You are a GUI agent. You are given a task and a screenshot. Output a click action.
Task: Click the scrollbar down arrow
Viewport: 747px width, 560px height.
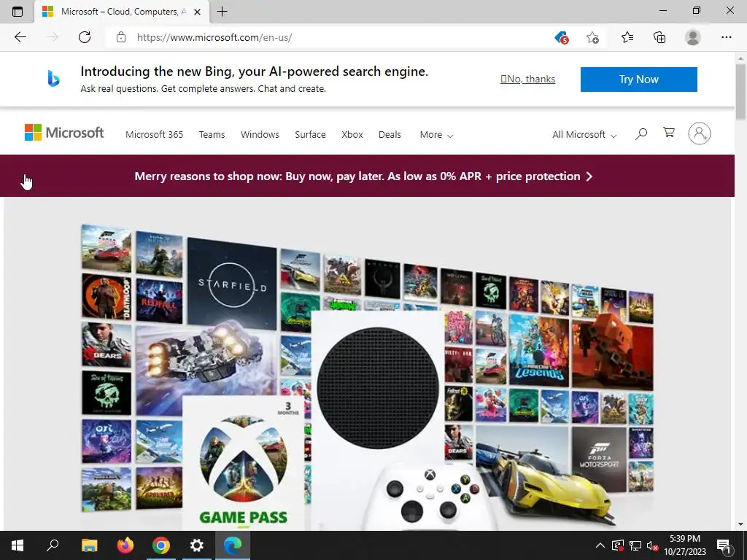point(741,524)
